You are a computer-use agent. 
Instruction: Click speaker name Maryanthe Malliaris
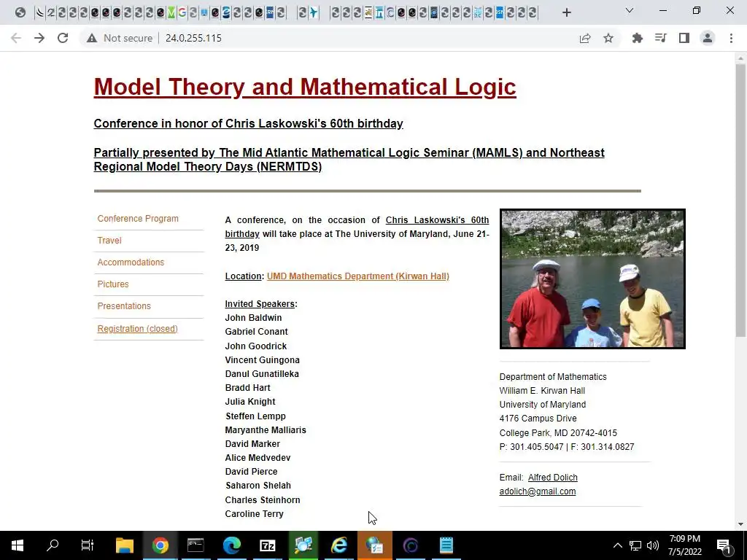tap(266, 430)
